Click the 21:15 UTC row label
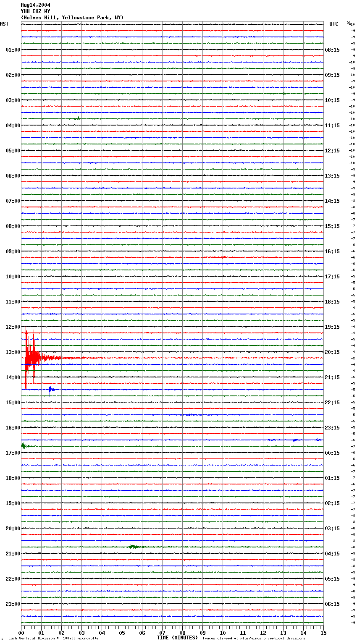The height and width of the screenshot is (644, 357). pyautogui.click(x=332, y=377)
